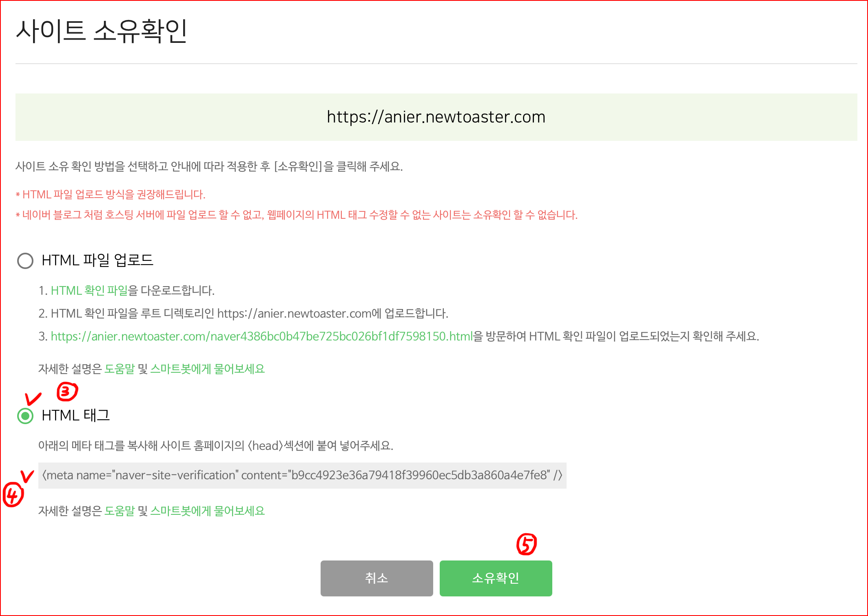Screen dimensions: 868x616
Task: Open 스마트봇에게 물어보세요 link below meta tag box
Action: [x=208, y=511]
